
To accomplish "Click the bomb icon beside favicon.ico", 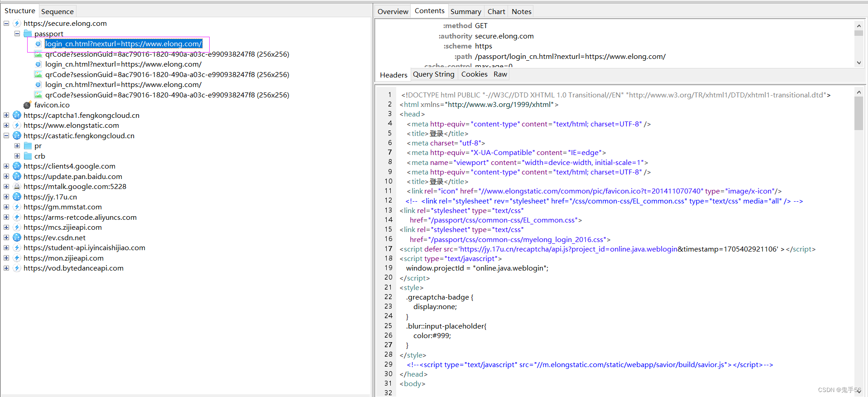I will tap(27, 105).
